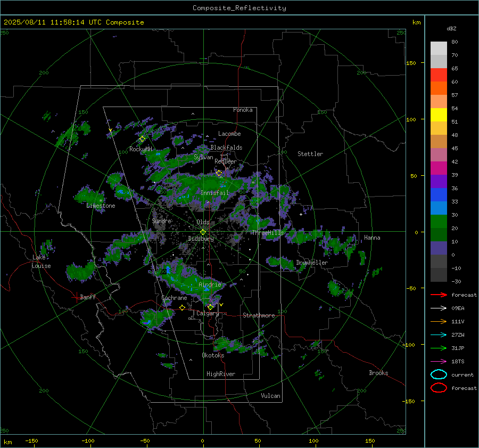Click the km unit label at top right

tap(416, 22)
